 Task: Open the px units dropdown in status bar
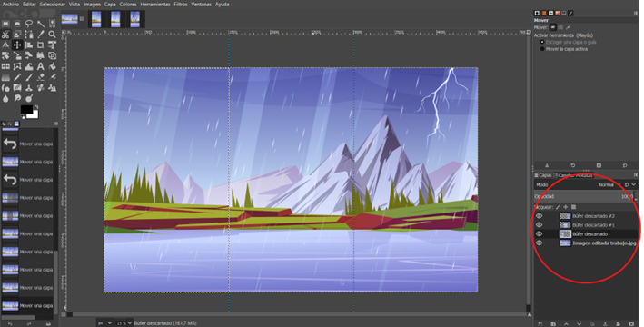(104, 323)
